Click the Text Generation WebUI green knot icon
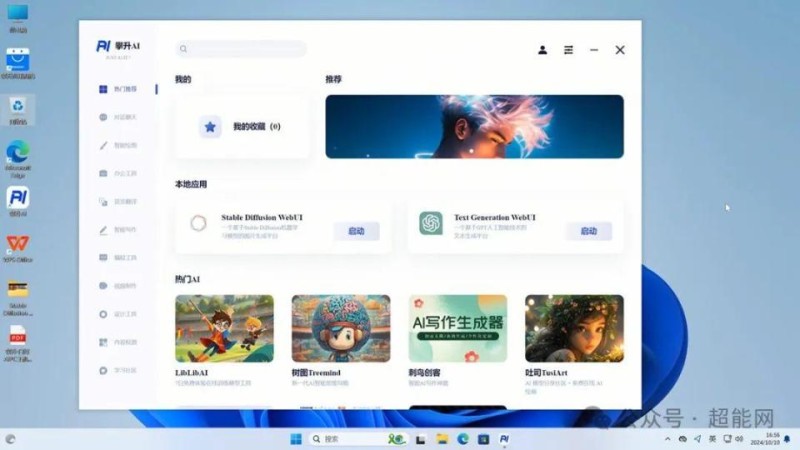The width and height of the screenshot is (800, 450). click(x=431, y=223)
